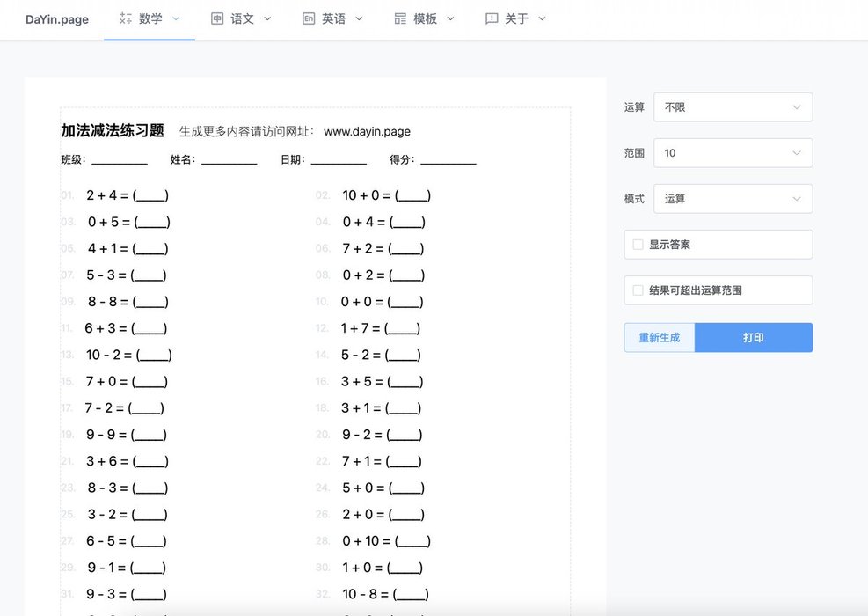
Task: Open the 运算 dropdown showing 不限
Action: (733, 107)
